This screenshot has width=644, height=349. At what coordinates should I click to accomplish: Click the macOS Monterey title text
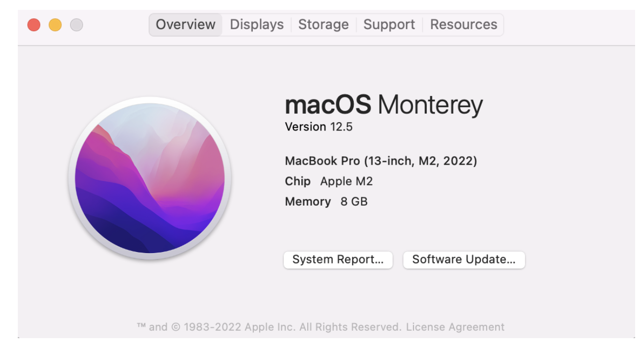click(x=384, y=104)
